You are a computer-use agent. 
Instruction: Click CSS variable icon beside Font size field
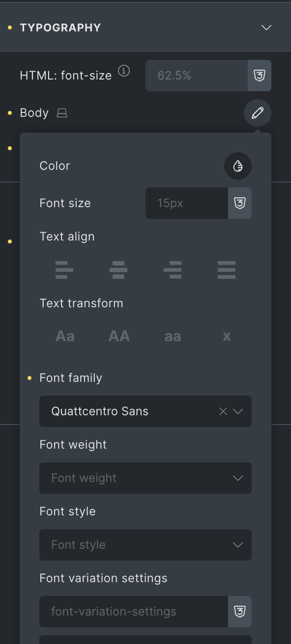(x=240, y=203)
